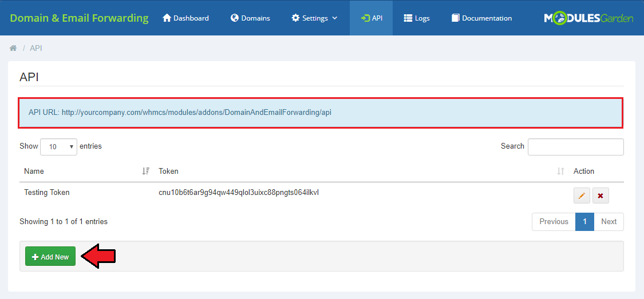Open the Logs page
The image size is (644, 299).
[417, 18]
